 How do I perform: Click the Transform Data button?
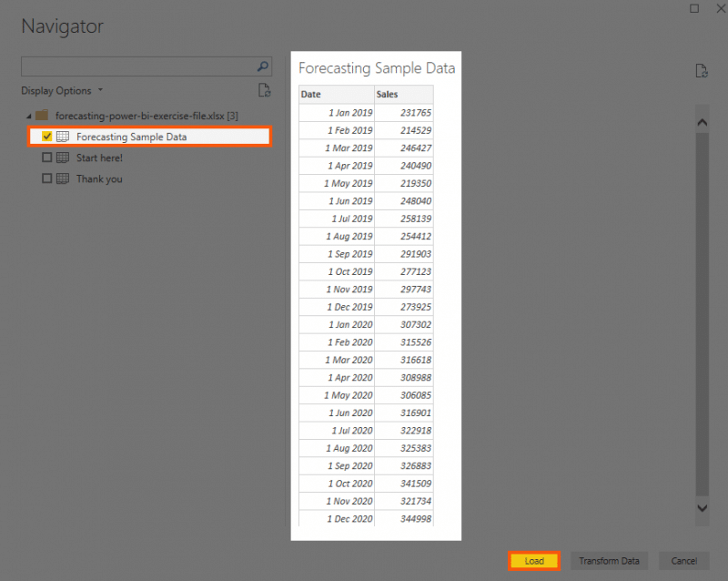point(609,561)
